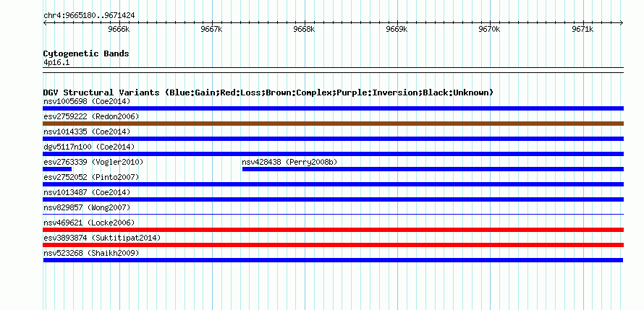Viewport: 644px width, 310px height.
Task: Click the 9666k ruler tick label
Action: point(119,30)
